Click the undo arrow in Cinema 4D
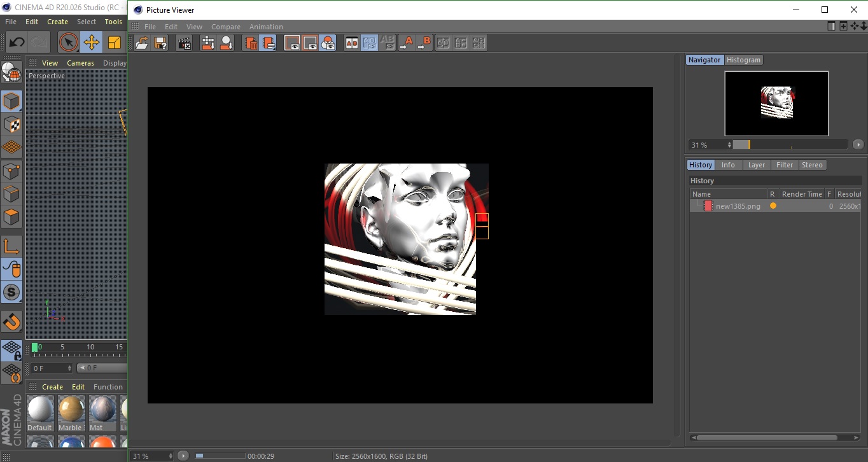868x462 pixels. pyautogui.click(x=17, y=43)
